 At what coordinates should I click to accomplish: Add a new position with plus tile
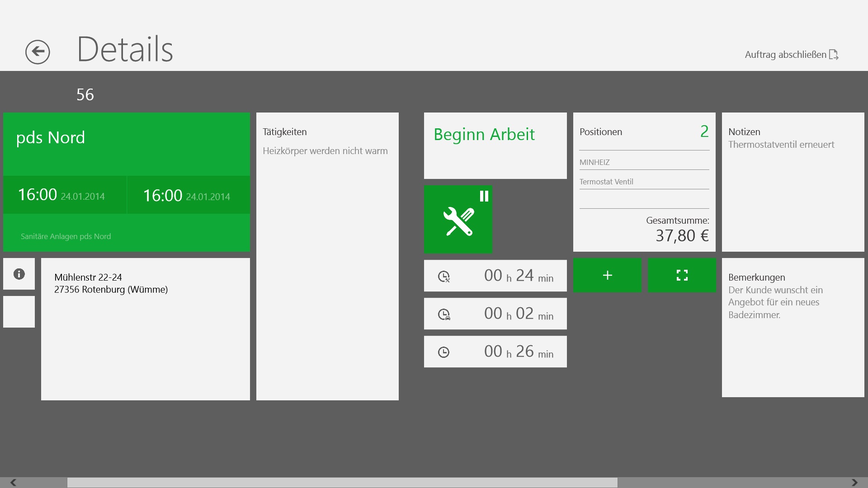607,275
